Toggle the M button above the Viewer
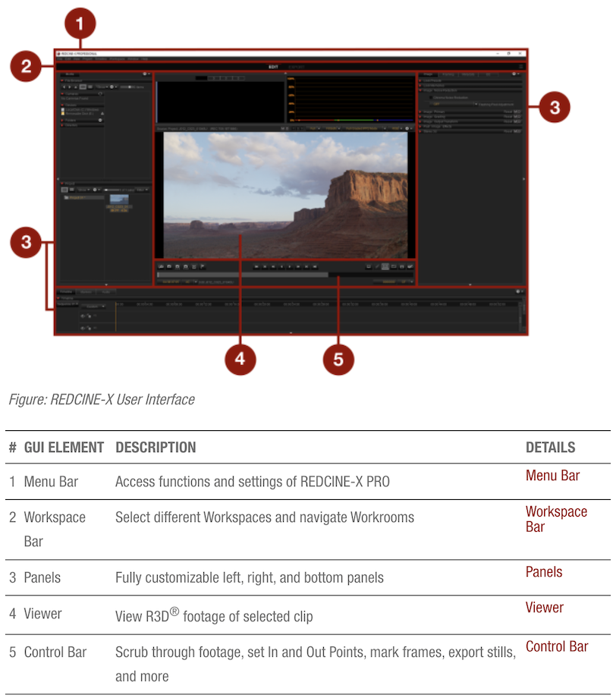Viewport: 616px width, 698px height. tap(282, 127)
